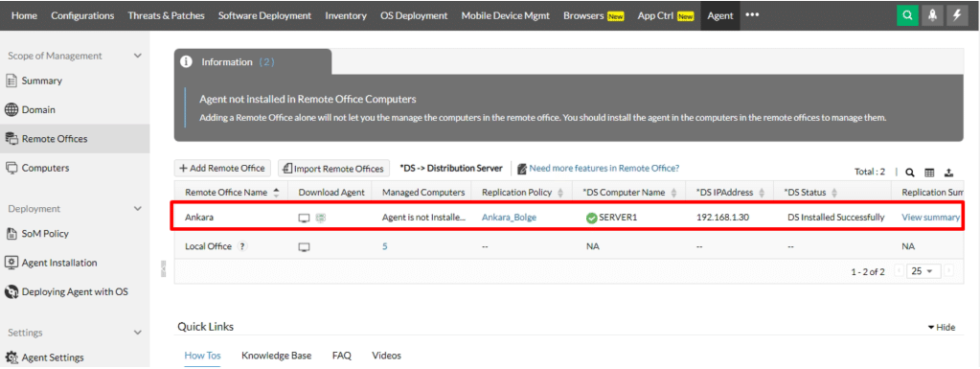Click the table search magnifier icon
This screenshot has height=369, width=980.
pos(910,172)
